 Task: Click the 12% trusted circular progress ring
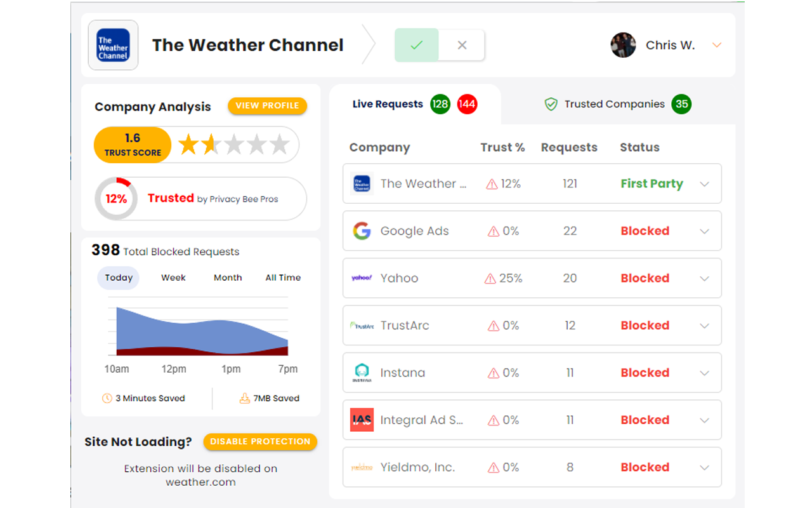(x=116, y=199)
